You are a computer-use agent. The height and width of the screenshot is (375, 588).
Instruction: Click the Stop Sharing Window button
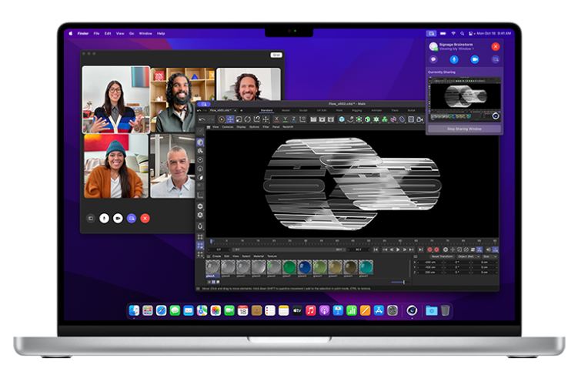pos(464,129)
